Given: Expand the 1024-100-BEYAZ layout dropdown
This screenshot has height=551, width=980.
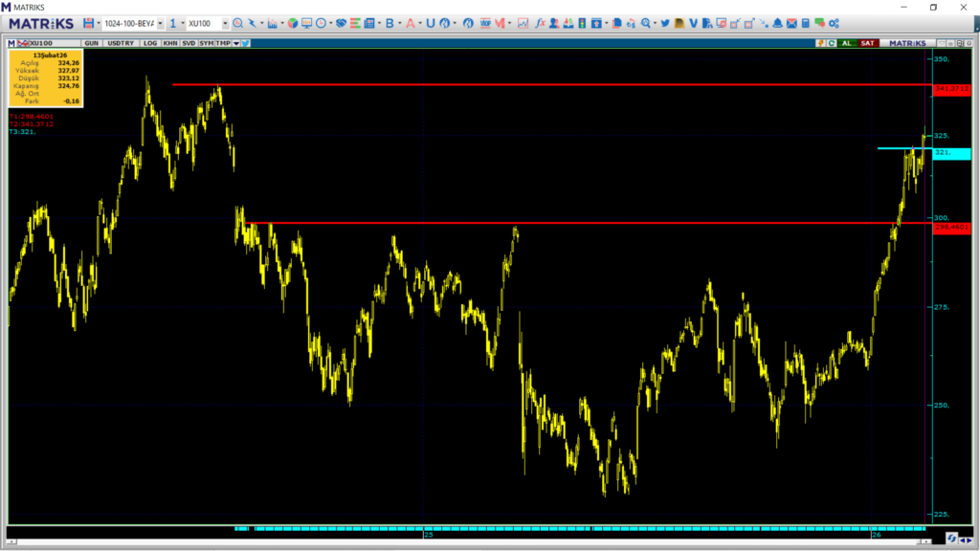Looking at the screenshot, I should (x=159, y=23).
